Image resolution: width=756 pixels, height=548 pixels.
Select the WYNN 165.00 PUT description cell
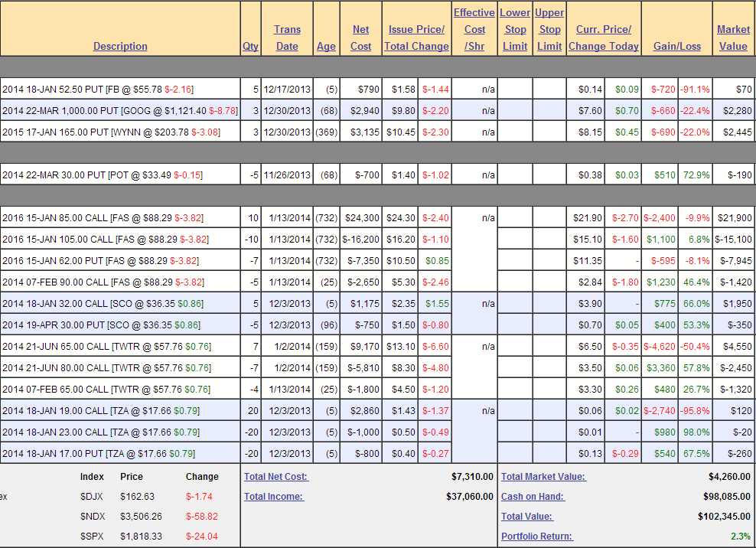point(120,132)
